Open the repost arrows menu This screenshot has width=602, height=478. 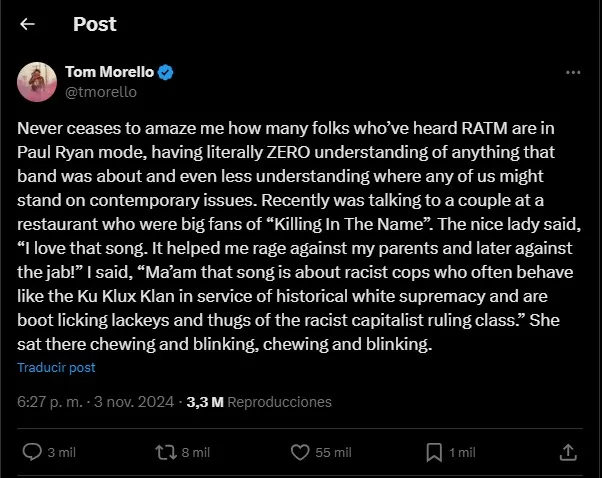pos(165,452)
